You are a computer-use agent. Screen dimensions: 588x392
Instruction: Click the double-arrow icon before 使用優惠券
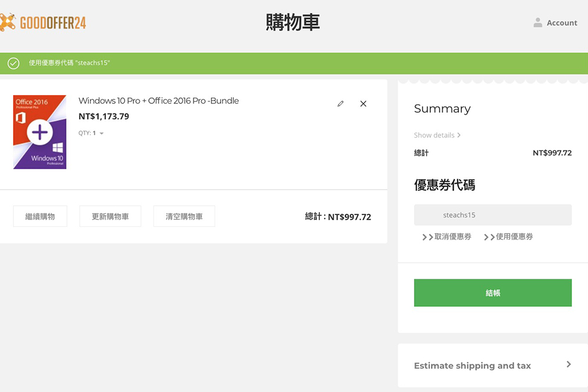[489, 237]
